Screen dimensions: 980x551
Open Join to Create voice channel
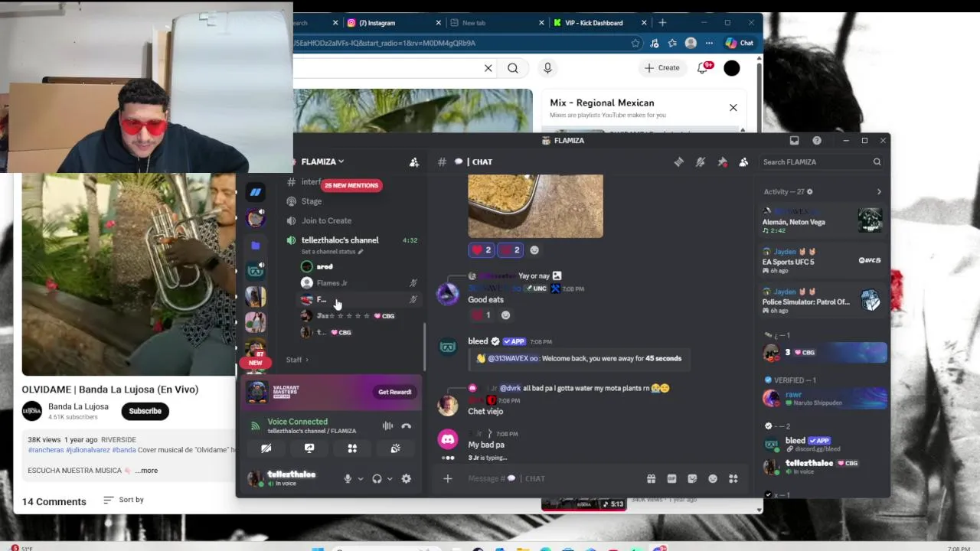pyautogui.click(x=326, y=220)
